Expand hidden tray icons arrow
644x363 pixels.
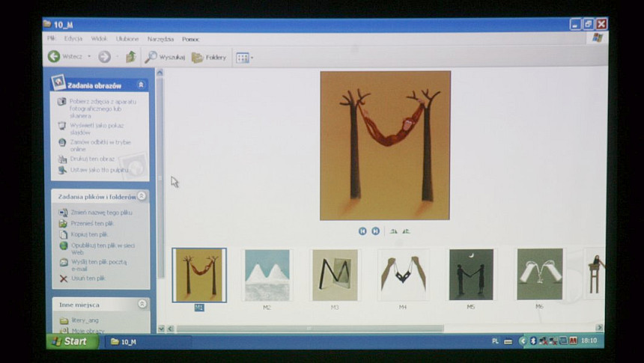point(523,341)
